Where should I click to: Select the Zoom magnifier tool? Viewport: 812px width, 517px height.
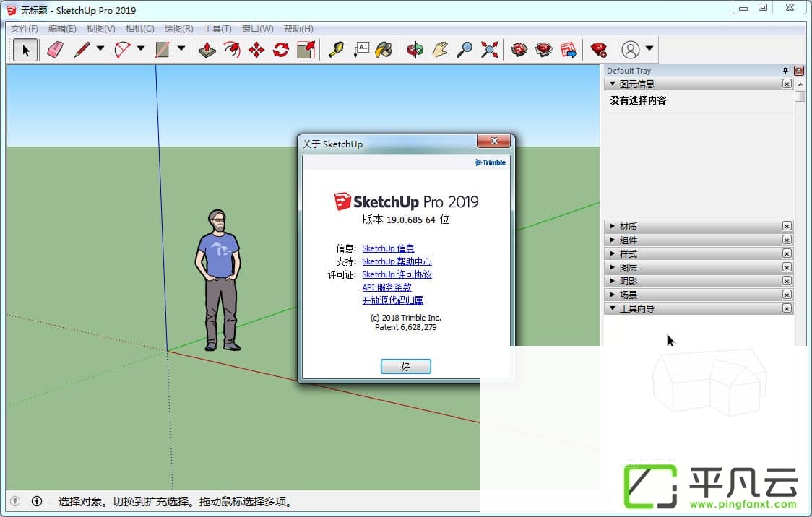coord(465,51)
